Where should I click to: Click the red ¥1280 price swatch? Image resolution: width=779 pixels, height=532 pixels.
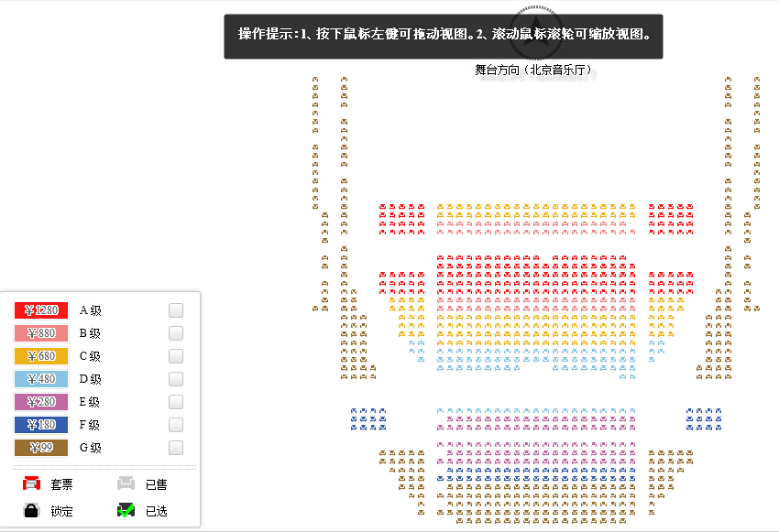41,310
